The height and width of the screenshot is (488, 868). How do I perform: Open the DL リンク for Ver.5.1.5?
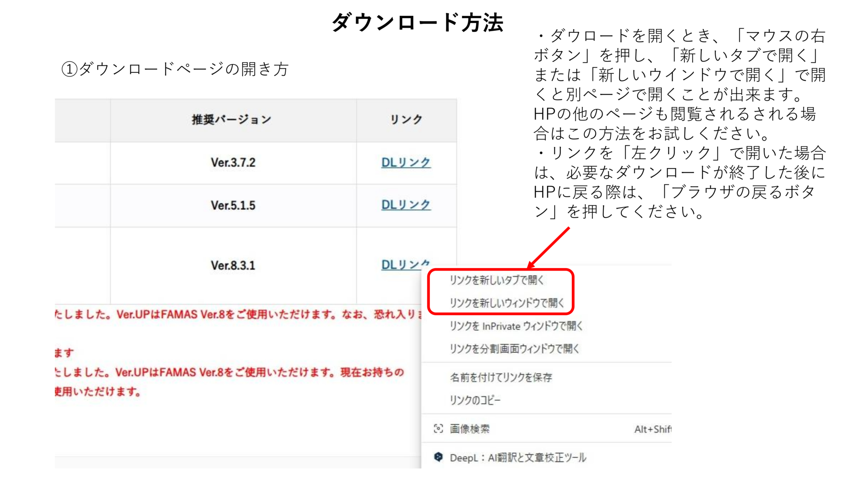coord(406,204)
